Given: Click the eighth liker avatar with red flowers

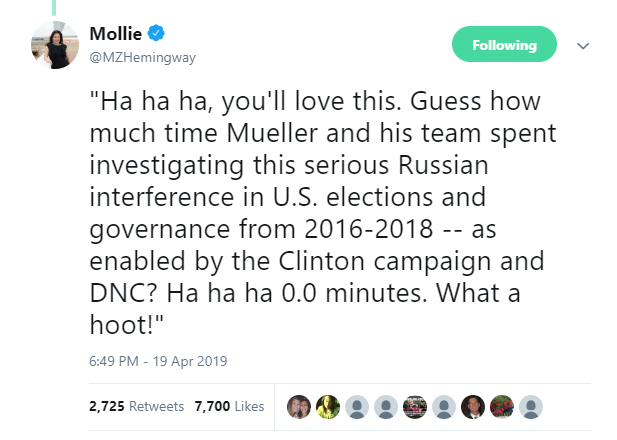Looking at the screenshot, I should click(x=502, y=407).
